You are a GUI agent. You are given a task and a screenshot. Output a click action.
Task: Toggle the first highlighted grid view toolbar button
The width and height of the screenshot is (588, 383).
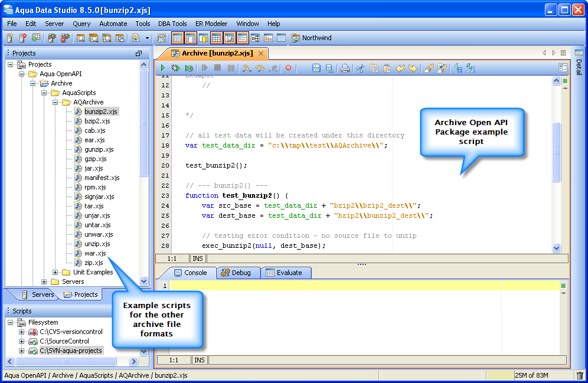click(177, 38)
